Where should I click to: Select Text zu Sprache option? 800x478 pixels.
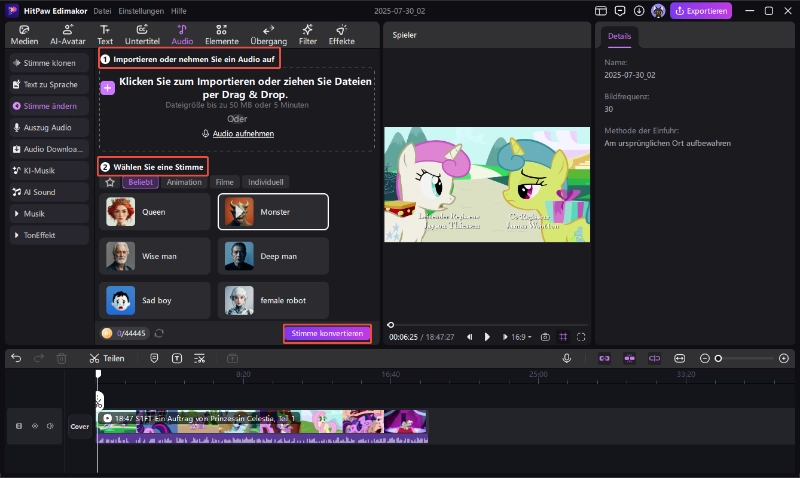pyautogui.click(x=49, y=84)
